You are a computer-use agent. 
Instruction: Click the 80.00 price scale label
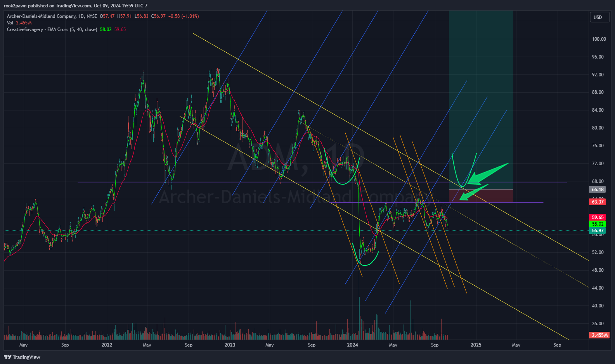tap(598, 128)
